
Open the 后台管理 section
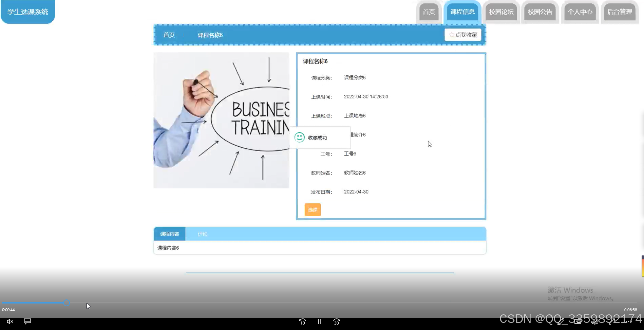pyautogui.click(x=620, y=11)
